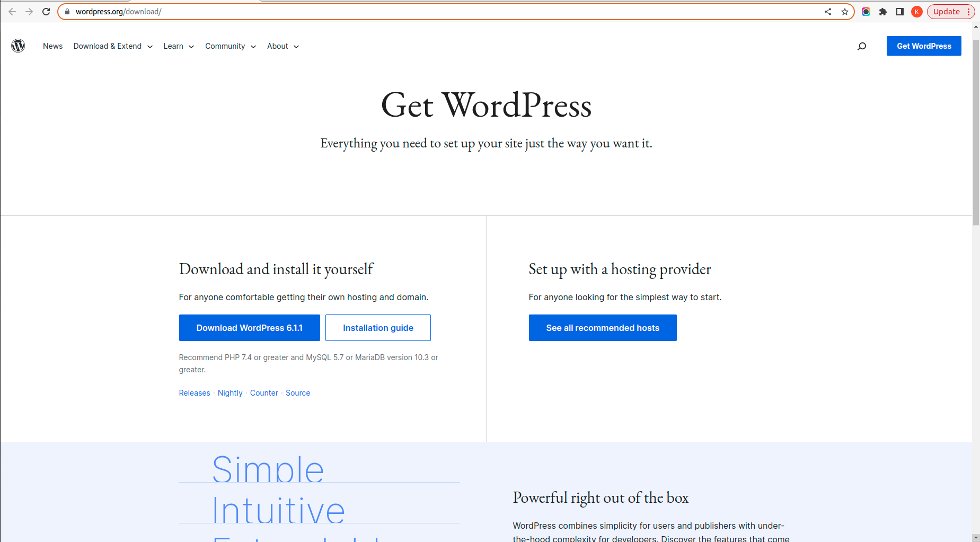Click the Nightly link
The width and height of the screenshot is (980, 542).
point(230,393)
